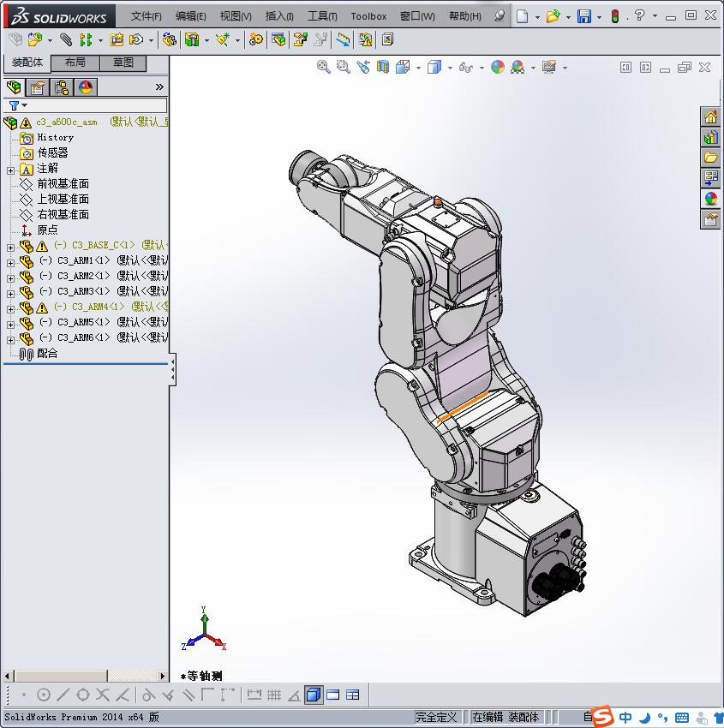This screenshot has width=724, height=728.
Task: Click Insert Components icon in assembly toolbar
Action: click(x=35, y=40)
